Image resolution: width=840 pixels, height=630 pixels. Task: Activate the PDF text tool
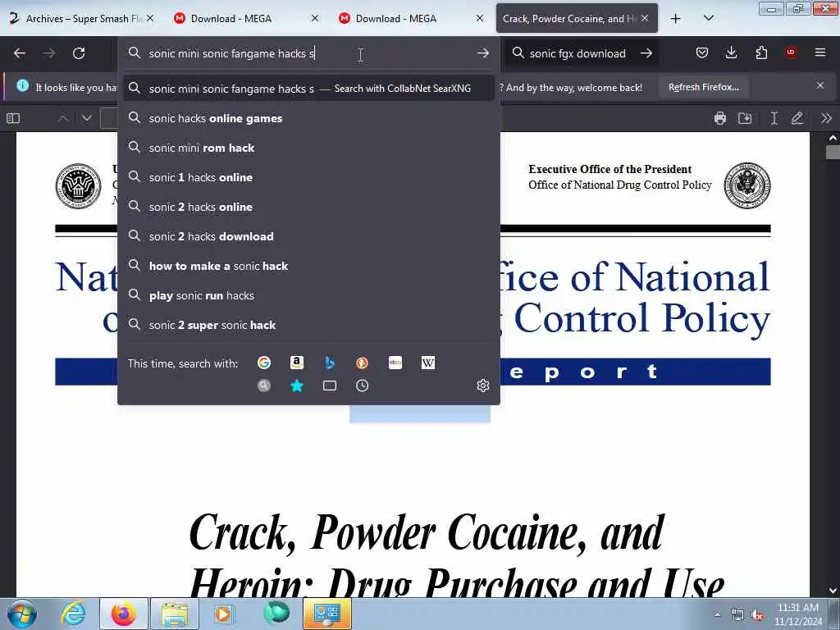[774, 118]
